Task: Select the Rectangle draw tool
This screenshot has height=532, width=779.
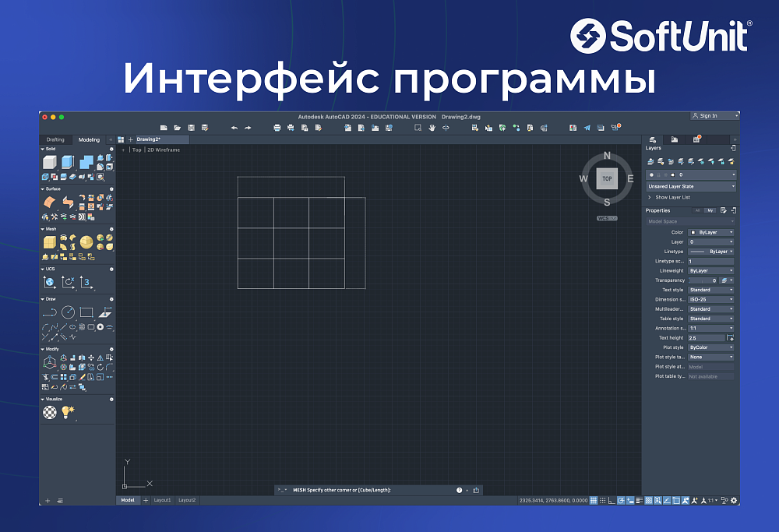Action: [86, 312]
